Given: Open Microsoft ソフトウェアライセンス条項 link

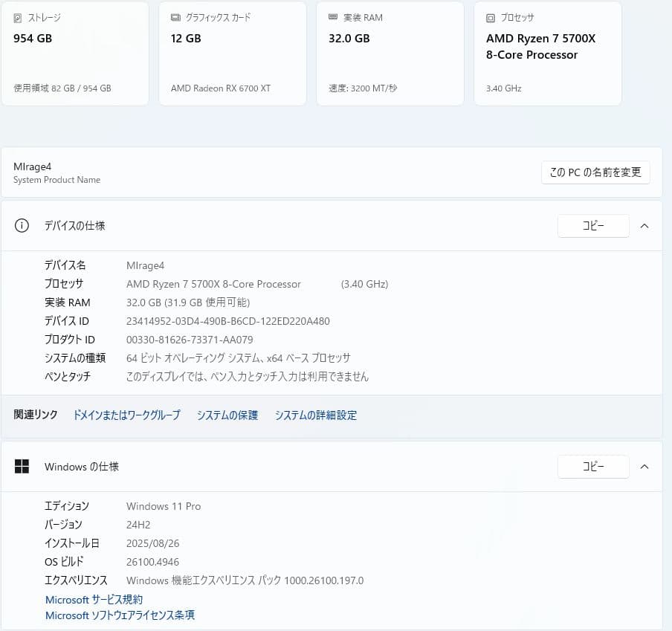Looking at the screenshot, I should click(x=120, y=615).
